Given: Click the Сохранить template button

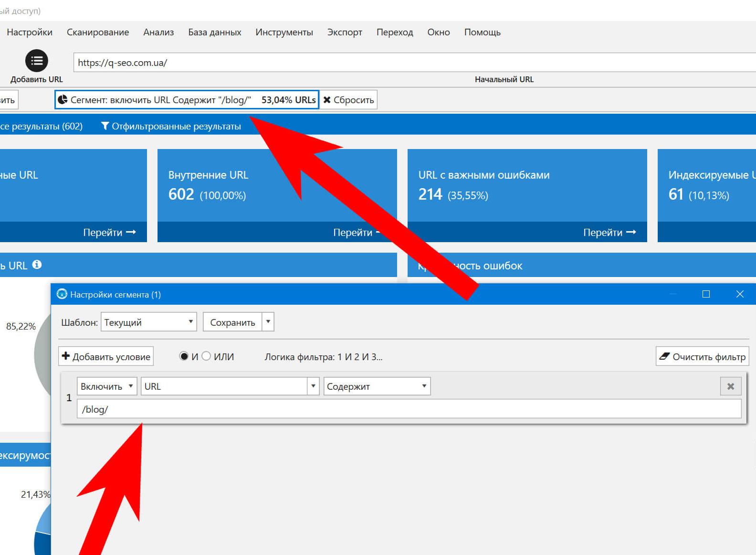Looking at the screenshot, I should click(232, 322).
